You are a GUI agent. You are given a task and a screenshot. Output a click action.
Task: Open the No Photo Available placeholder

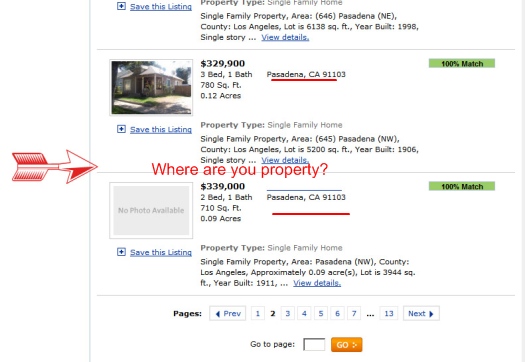(x=151, y=210)
